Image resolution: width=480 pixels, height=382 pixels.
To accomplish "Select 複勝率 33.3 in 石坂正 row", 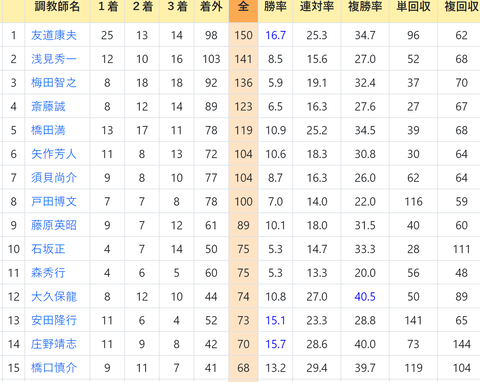I will pyautogui.click(x=365, y=249).
